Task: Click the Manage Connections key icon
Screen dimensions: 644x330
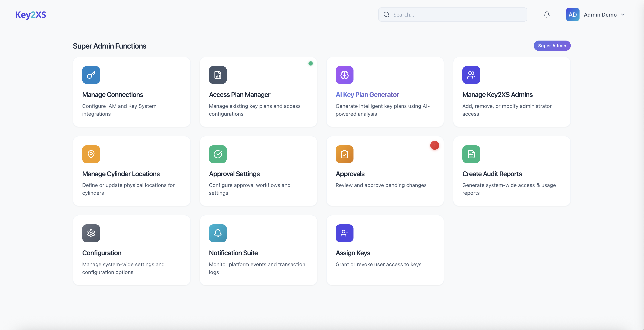Action: pos(91,75)
